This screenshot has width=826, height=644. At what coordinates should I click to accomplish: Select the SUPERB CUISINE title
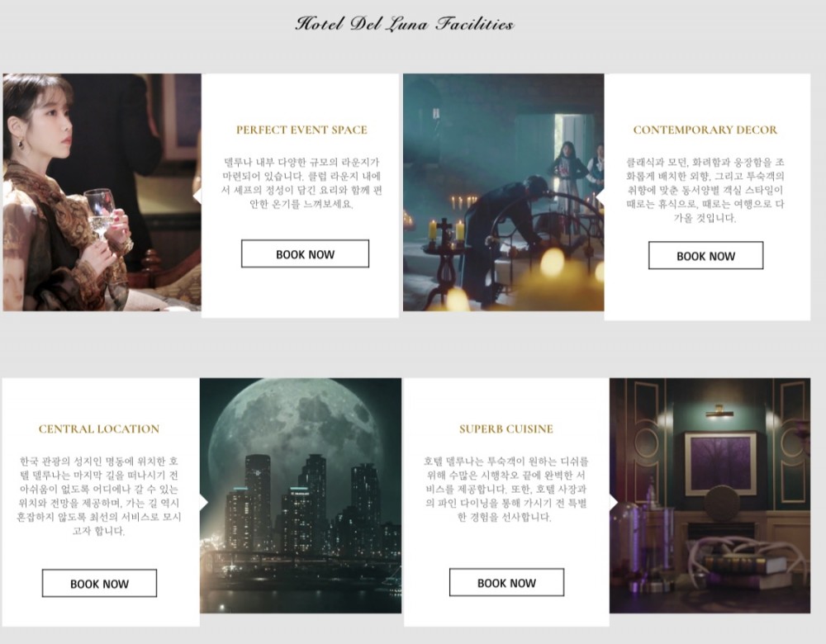click(506, 429)
